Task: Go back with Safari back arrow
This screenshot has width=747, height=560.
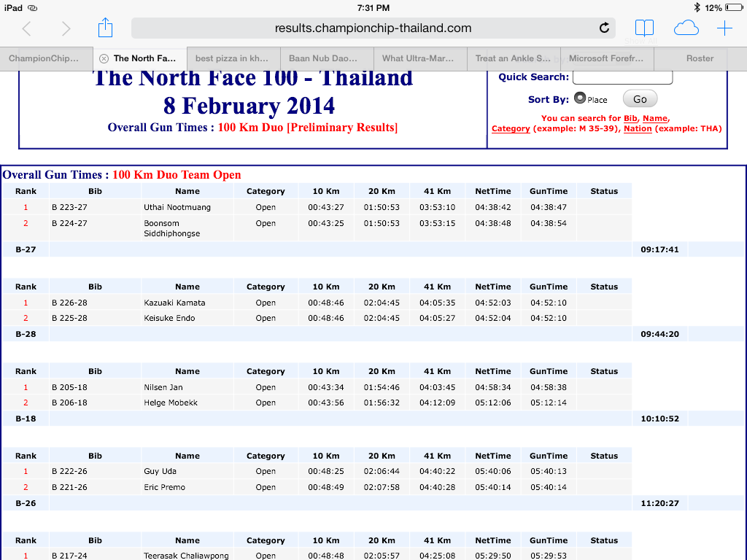Action: (27, 28)
